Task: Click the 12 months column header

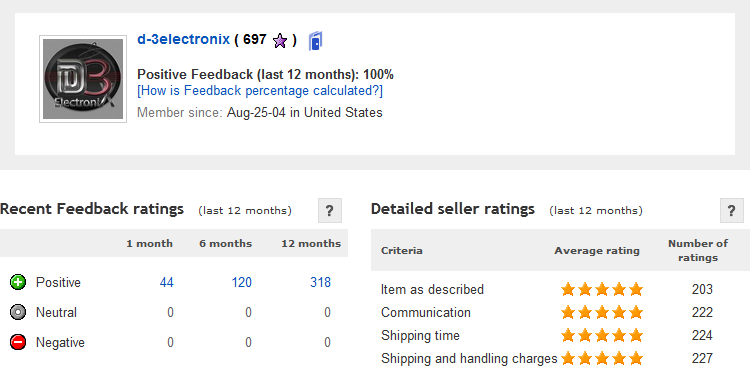Action: [x=311, y=244]
